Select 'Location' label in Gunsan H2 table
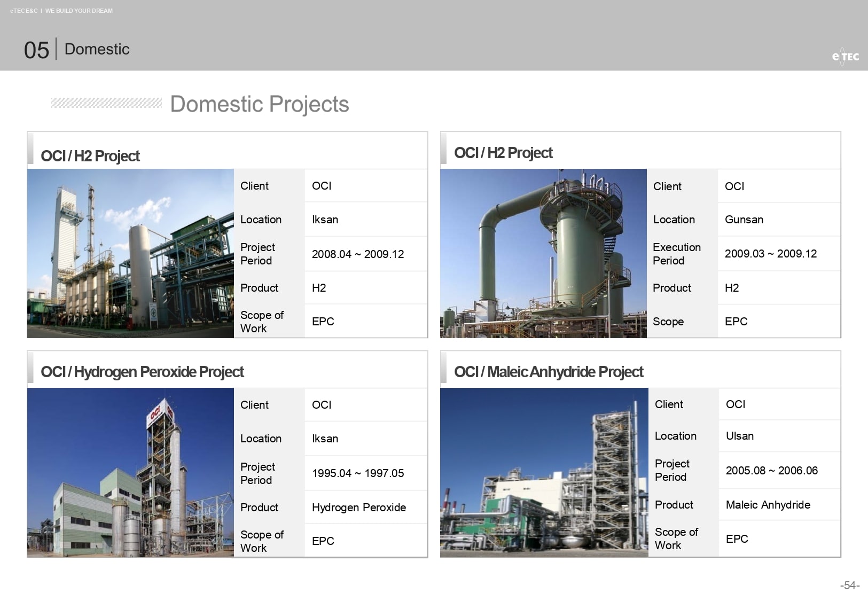Image resolution: width=868 pixels, height=601 pixels. [674, 220]
